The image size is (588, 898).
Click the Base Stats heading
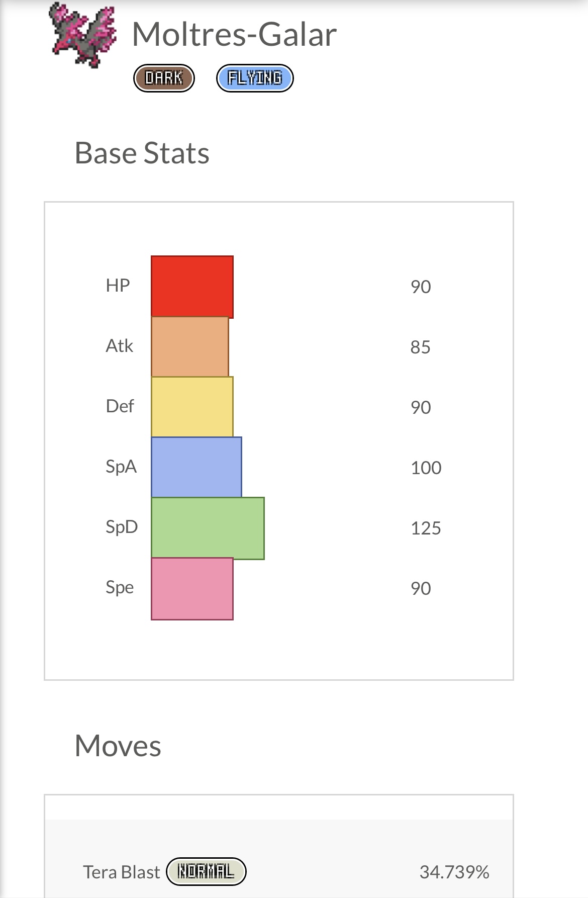pos(142,153)
